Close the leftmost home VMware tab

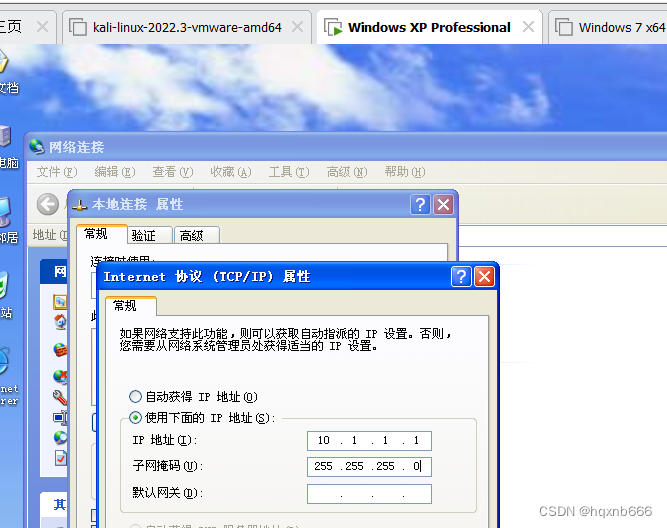pyautogui.click(x=43, y=27)
